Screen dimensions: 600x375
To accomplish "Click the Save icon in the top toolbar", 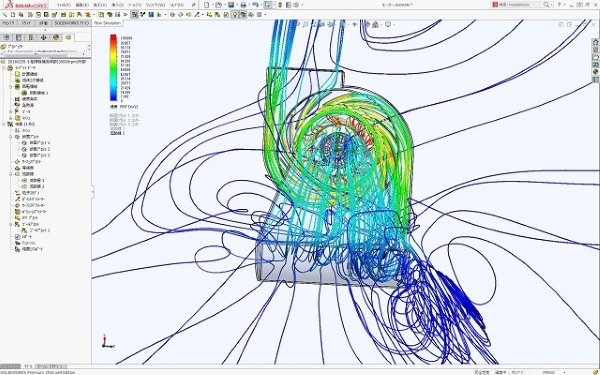I will (231, 5).
